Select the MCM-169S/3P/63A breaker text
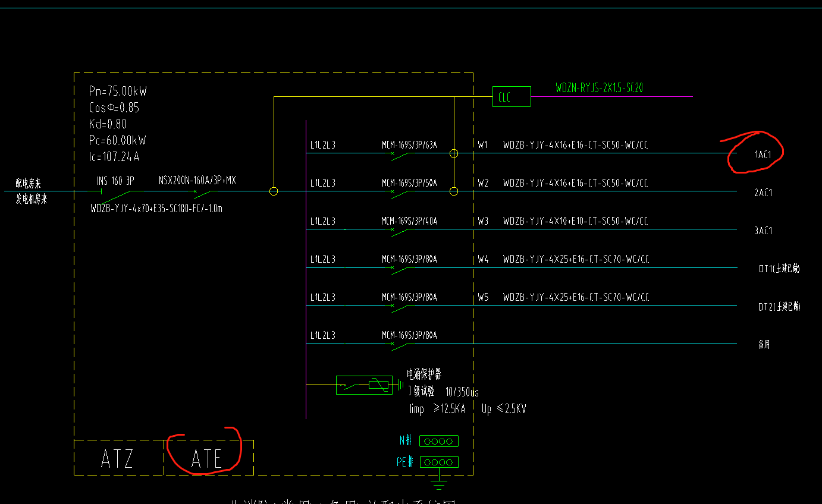The image size is (822, 504). click(x=409, y=145)
